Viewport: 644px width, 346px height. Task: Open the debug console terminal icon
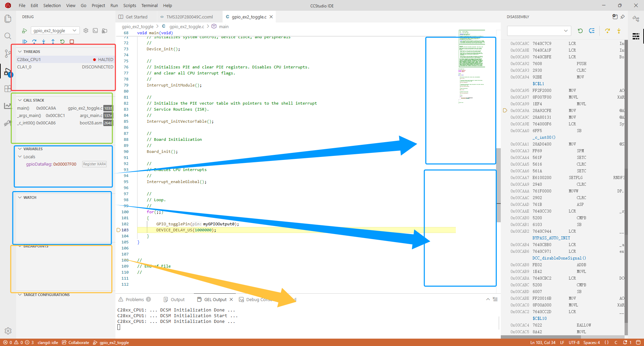point(95,31)
